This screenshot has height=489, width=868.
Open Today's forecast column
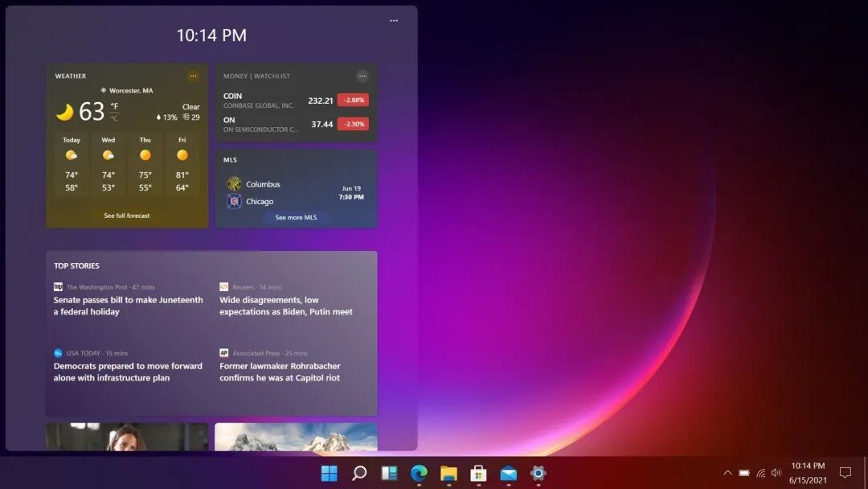coord(72,165)
